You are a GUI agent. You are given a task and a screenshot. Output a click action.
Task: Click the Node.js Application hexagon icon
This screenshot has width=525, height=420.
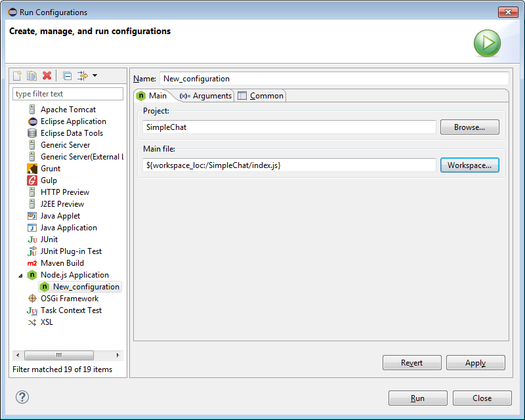31,275
